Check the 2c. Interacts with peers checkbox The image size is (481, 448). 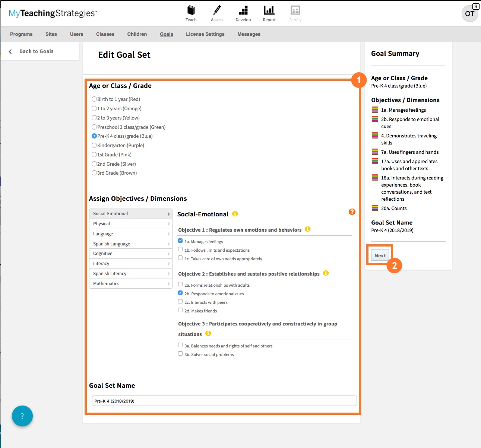(x=180, y=302)
